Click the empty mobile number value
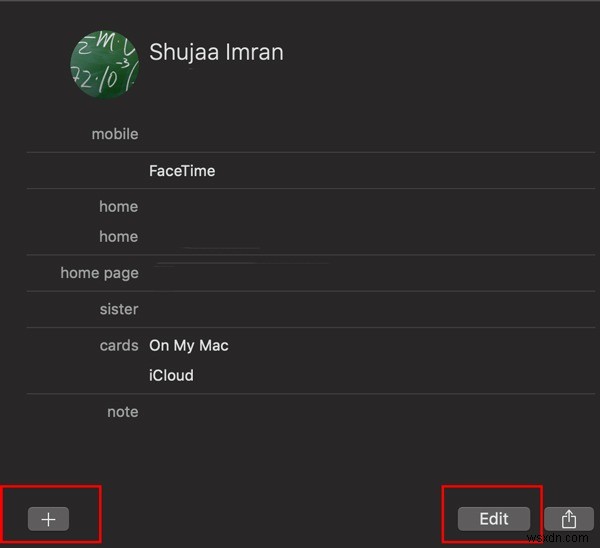Image resolution: width=600 pixels, height=548 pixels. pyautogui.click(x=250, y=134)
